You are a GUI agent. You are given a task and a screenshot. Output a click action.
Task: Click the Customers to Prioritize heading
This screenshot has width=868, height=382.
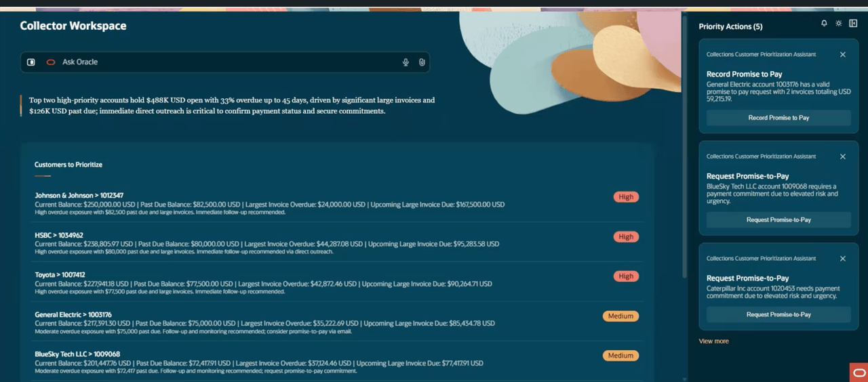tap(68, 165)
